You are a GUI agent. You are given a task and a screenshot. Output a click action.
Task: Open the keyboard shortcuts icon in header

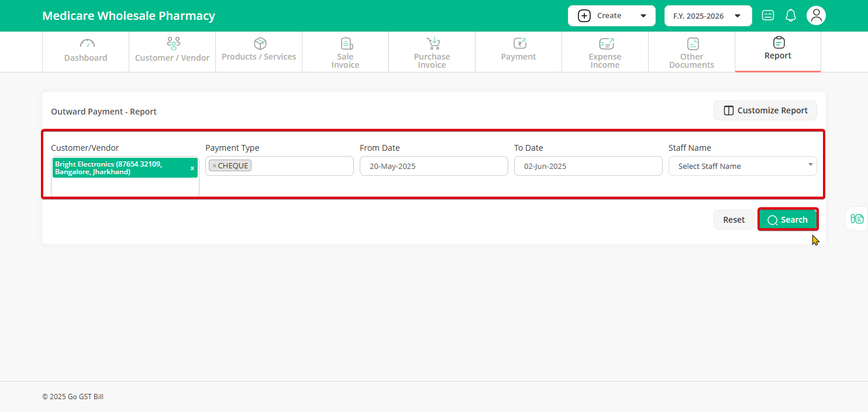pyautogui.click(x=768, y=16)
